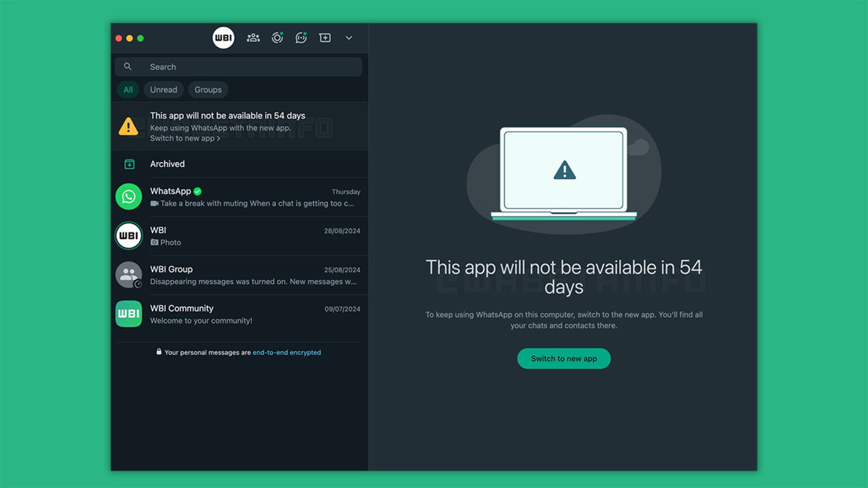Click the WhatsApp green logo avatar
The height and width of the screenshot is (488, 868).
coord(128,197)
